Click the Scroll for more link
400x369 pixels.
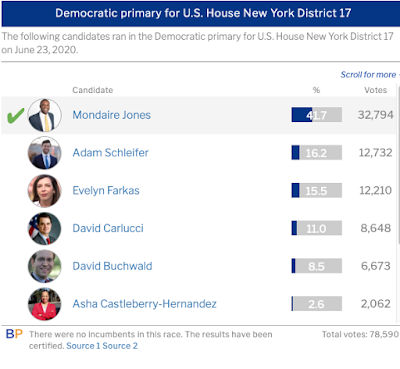pos(369,75)
